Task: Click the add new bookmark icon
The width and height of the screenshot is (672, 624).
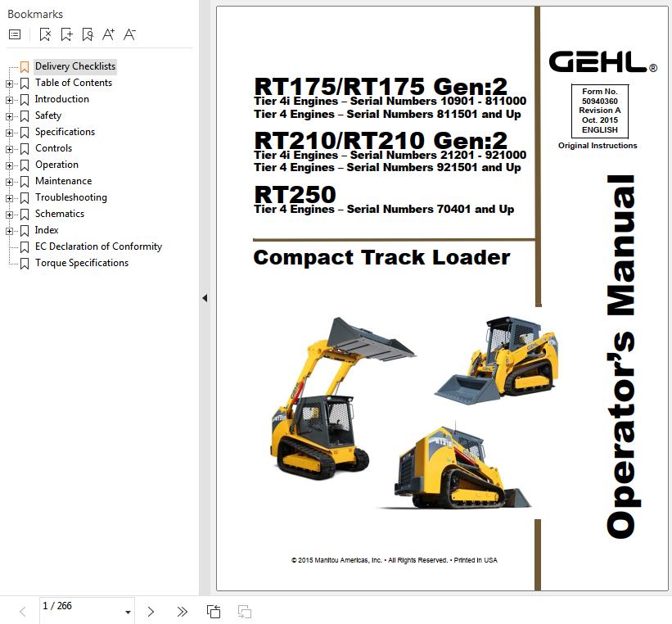Action: (66, 34)
